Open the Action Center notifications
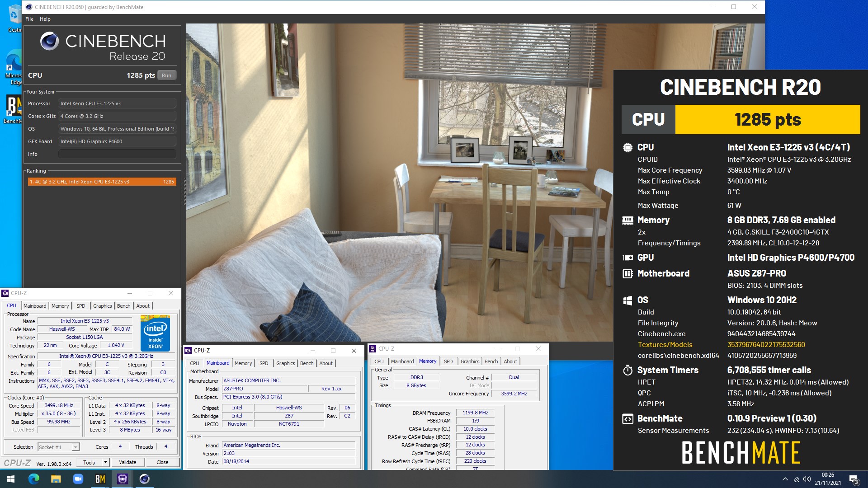The width and height of the screenshot is (868, 488). click(854, 479)
